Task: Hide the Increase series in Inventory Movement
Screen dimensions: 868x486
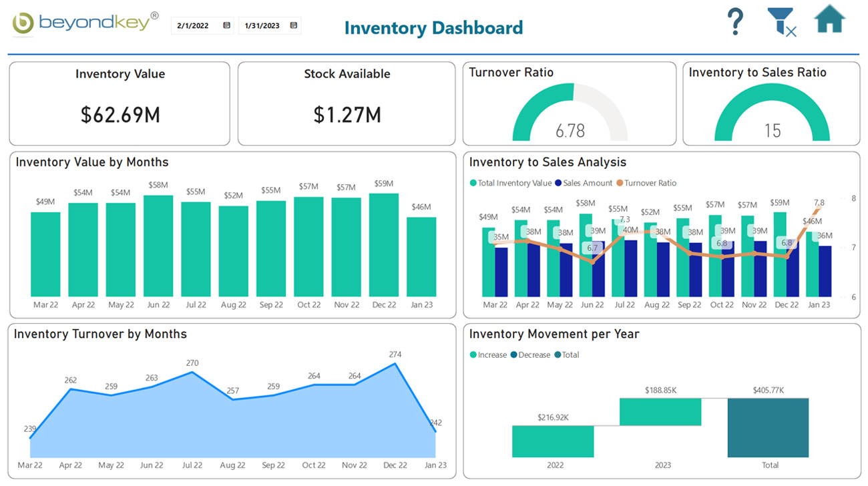Action: [x=489, y=354]
